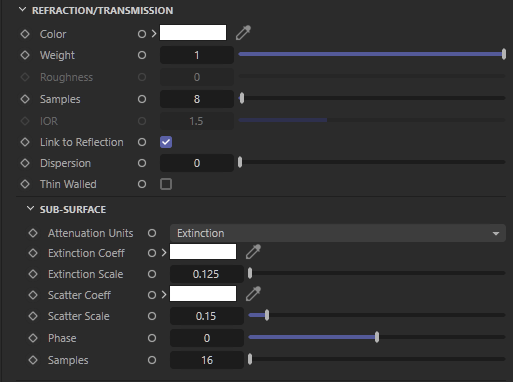Click the Dispersion label
Viewport: 513px width, 382px height.
pyautogui.click(x=65, y=163)
